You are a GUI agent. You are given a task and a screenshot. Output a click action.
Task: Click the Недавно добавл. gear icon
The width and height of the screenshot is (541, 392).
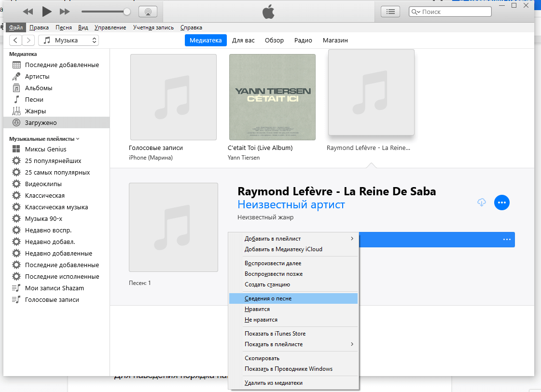click(x=16, y=242)
